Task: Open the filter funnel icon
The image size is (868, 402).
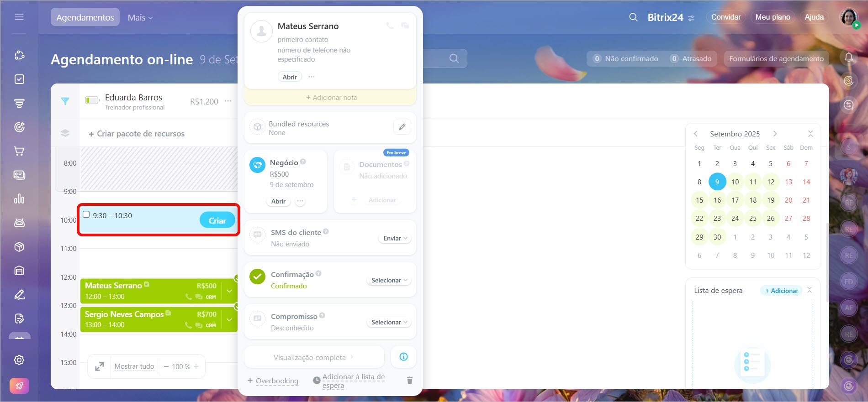Action: [x=65, y=101]
